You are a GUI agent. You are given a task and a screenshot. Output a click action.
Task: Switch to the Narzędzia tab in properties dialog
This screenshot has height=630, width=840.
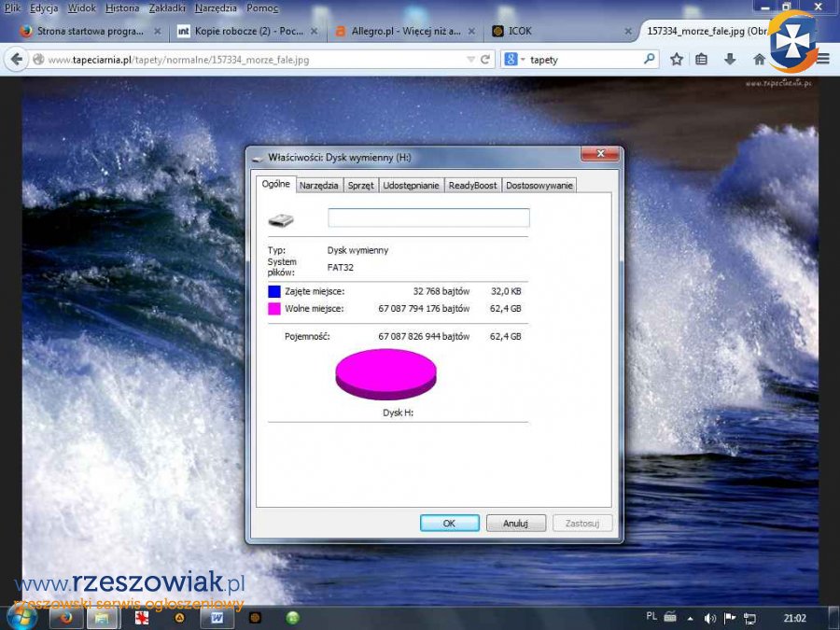tap(318, 186)
